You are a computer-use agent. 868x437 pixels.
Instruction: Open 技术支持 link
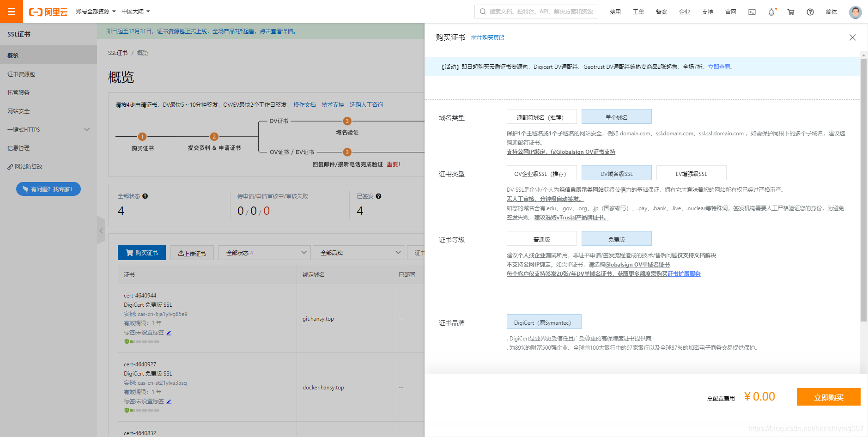[x=333, y=105]
